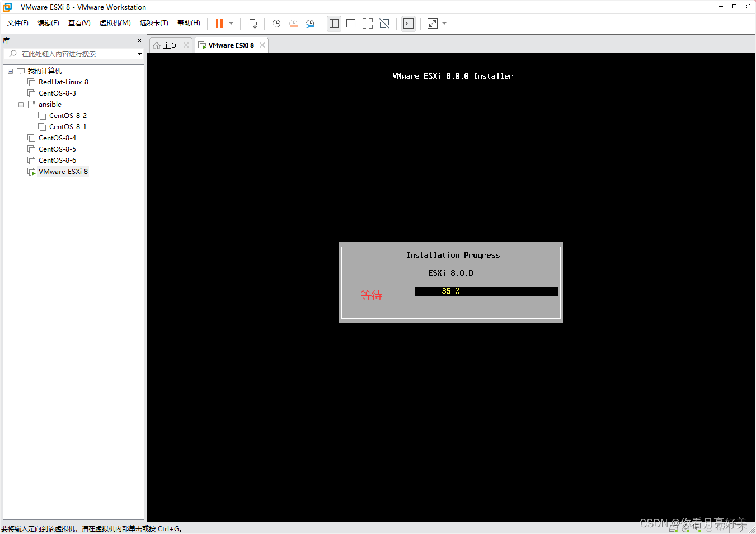Click the 我的计算机 computer icon
756x534 pixels.
point(21,71)
